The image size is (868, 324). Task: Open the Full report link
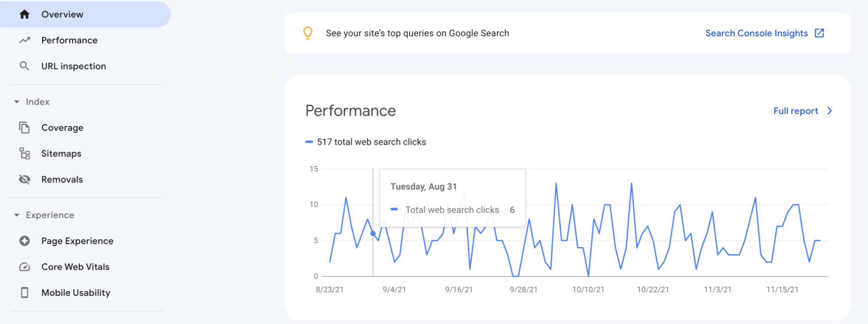click(x=795, y=111)
